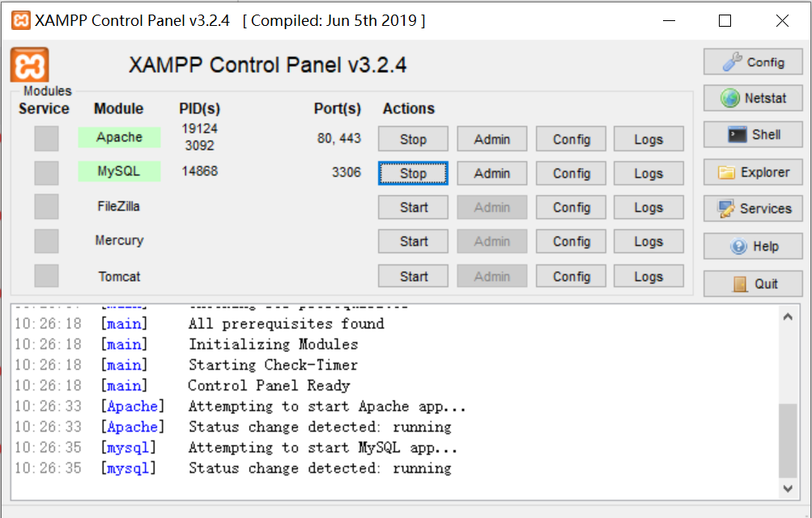
Task: Click the XAMPP logo in panel header
Action: (29, 65)
